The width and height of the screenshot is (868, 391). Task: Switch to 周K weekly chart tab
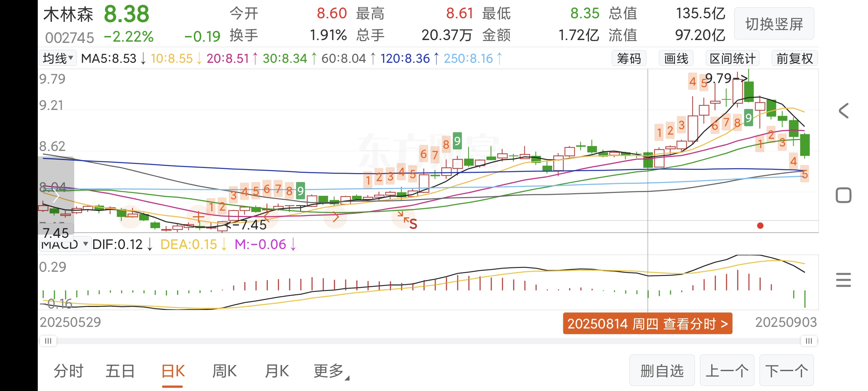coord(224,371)
